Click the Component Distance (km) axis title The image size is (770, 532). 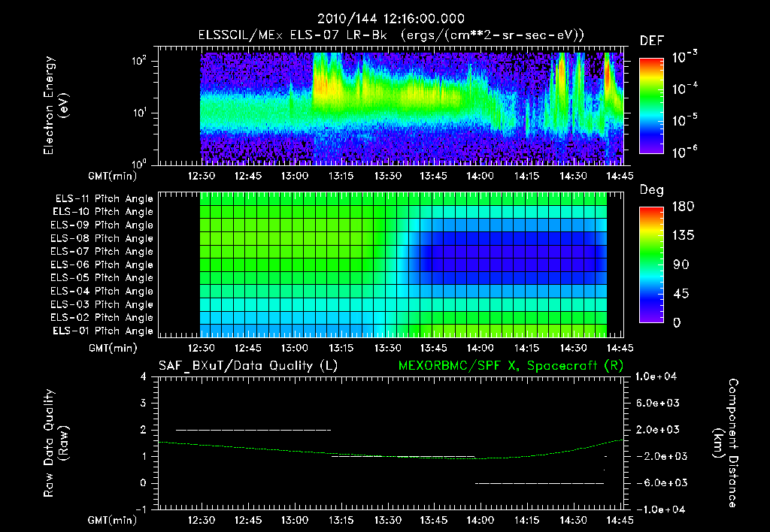point(726,443)
